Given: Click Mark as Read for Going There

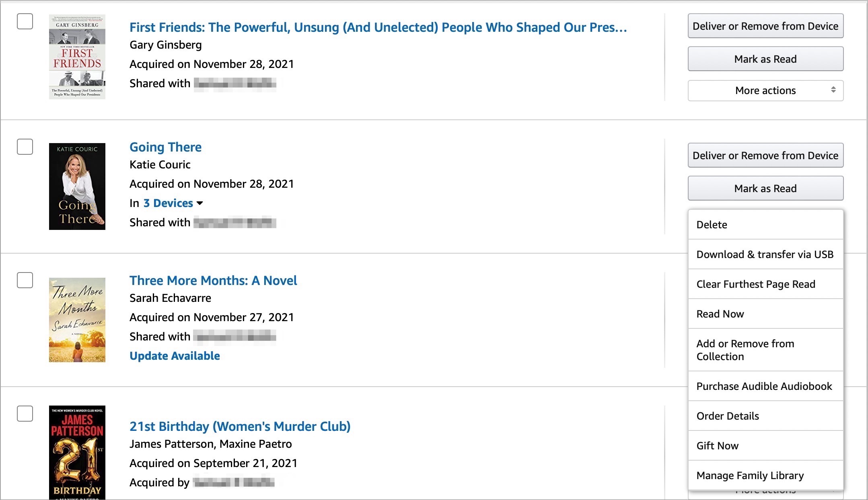Looking at the screenshot, I should coord(765,189).
